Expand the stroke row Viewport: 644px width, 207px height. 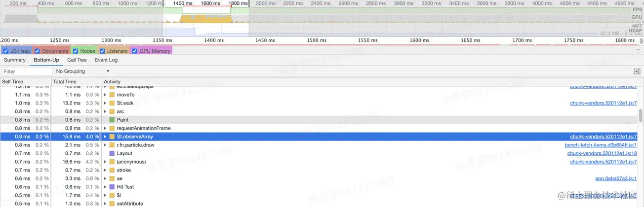(105, 170)
